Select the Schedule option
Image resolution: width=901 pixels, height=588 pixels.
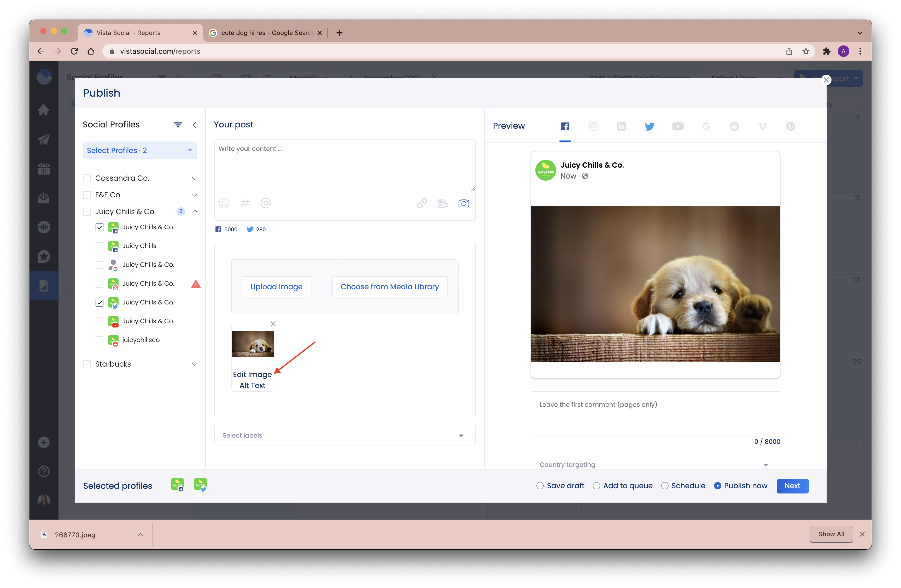pos(664,486)
